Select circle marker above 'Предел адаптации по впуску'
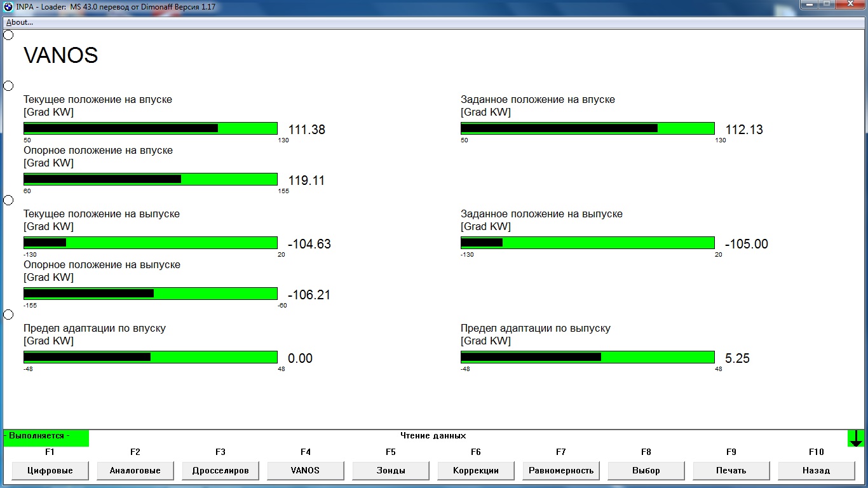The height and width of the screenshot is (488, 868). point(8,315)
